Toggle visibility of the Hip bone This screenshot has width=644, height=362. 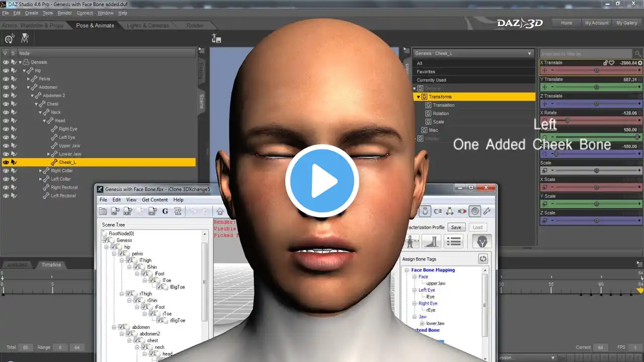click(6, 71)
